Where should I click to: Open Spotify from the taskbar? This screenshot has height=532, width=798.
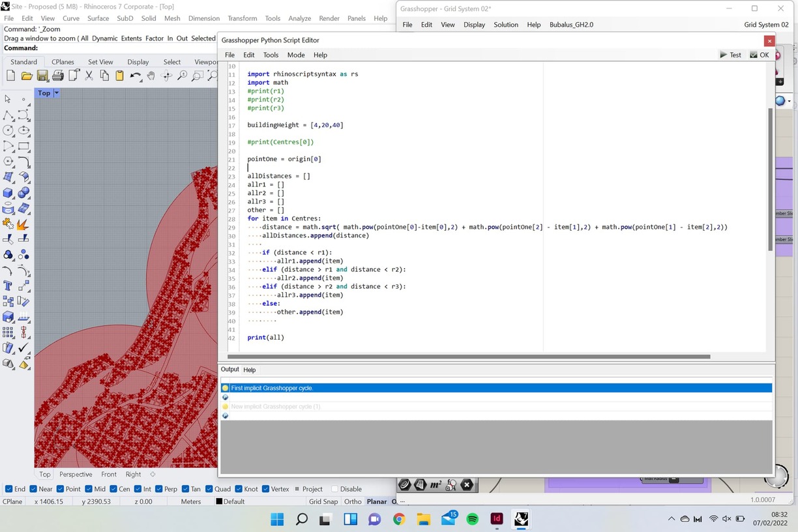point(473,519)
